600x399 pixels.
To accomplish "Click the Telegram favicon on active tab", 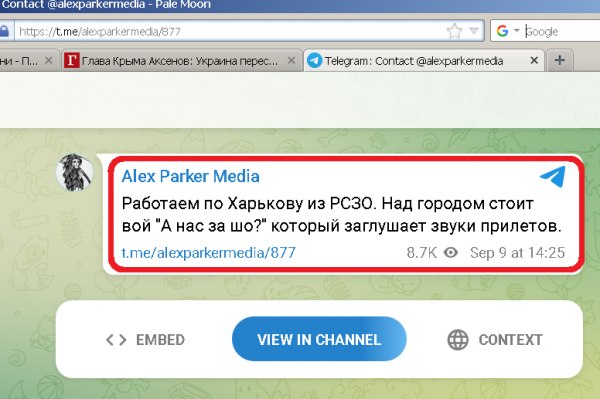I will (x=315, y=60).
